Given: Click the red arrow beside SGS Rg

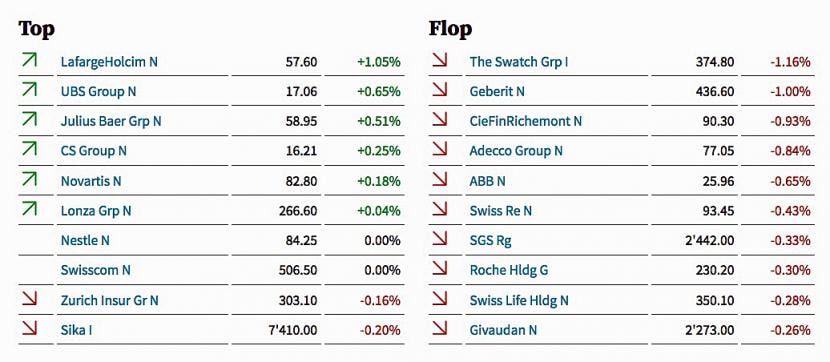Looking at the screenshot, I should coord(439,239).
